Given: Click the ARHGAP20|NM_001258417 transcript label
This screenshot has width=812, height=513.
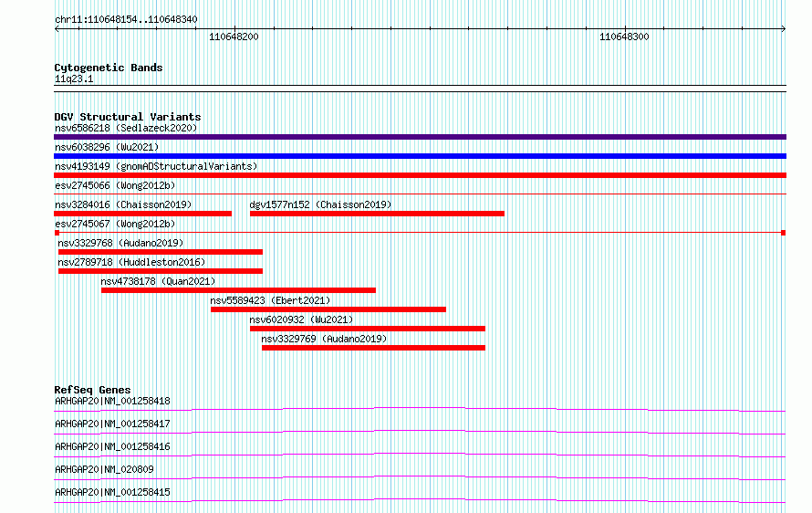Looking at the screenshot, I should pos(112,424).
